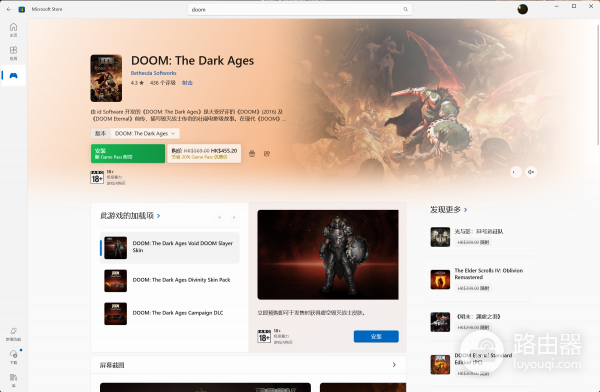Open What's New in the sidebar
This screenshot has width=600, height=392.
point(13,334)
